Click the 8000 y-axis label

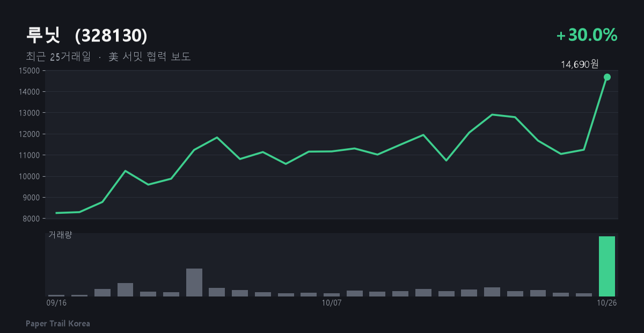(32, 219)
